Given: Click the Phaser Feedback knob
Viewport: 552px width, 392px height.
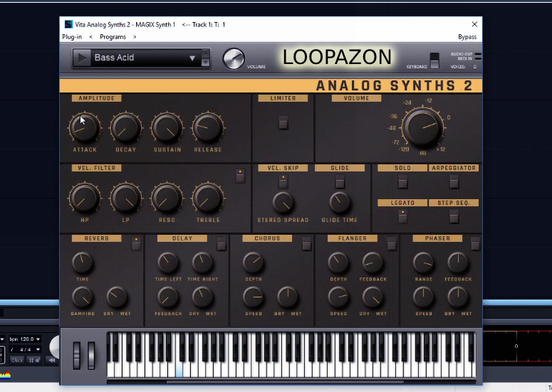Looking at the screenshot, I should tap(458, 263).
